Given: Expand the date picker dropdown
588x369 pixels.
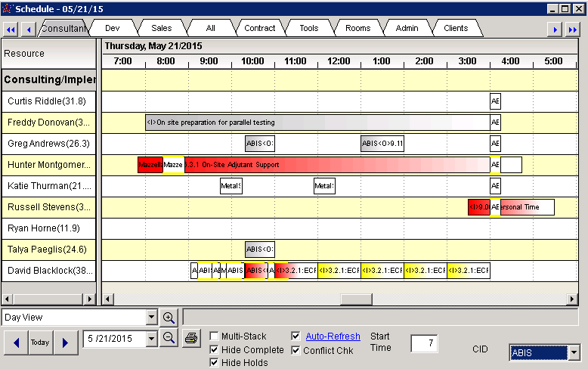Looking at the screenshot, I should [x=151, y=339].
